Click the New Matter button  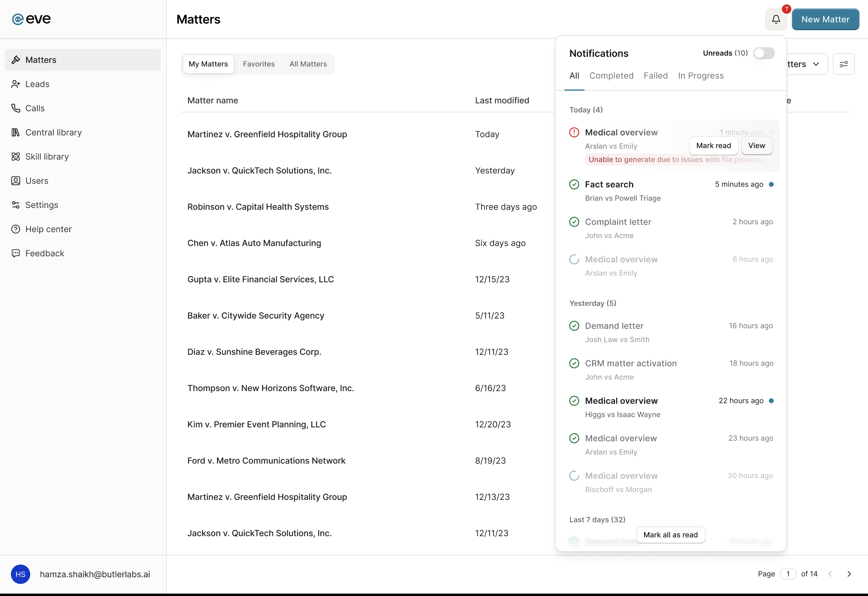pyautogui.click(x=825, y=19)
